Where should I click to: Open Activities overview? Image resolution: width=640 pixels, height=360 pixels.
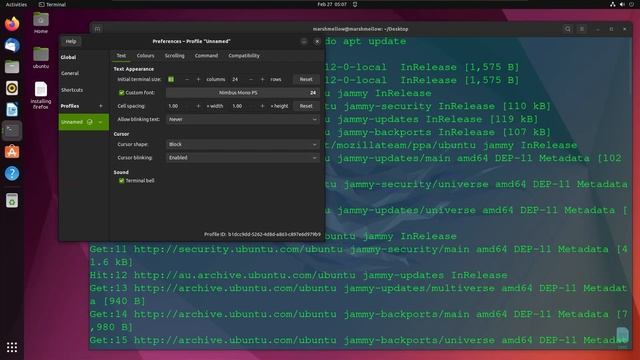16,4
